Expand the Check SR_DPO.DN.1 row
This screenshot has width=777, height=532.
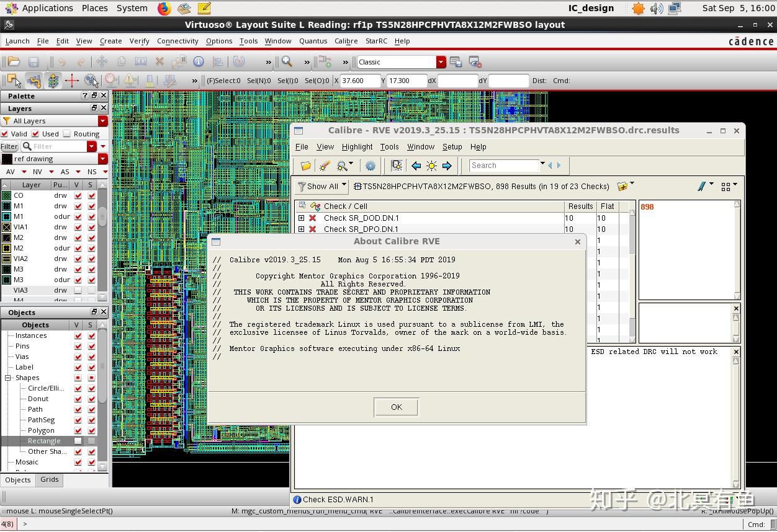301,229
